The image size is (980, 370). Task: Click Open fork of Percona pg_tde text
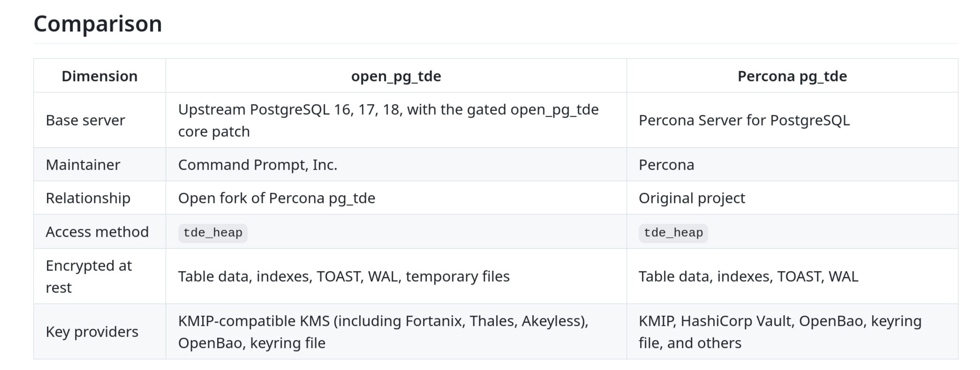point(277,198)
